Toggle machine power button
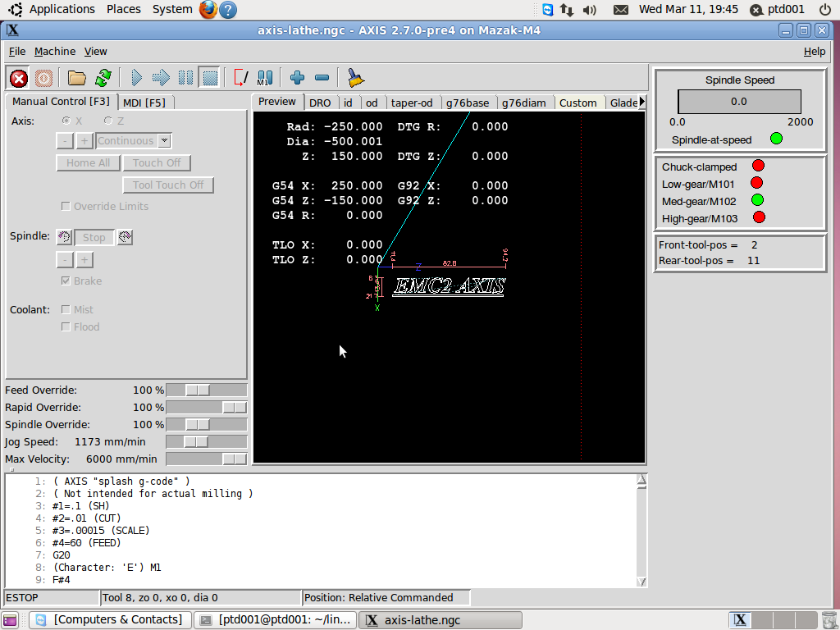 [44, 78]
